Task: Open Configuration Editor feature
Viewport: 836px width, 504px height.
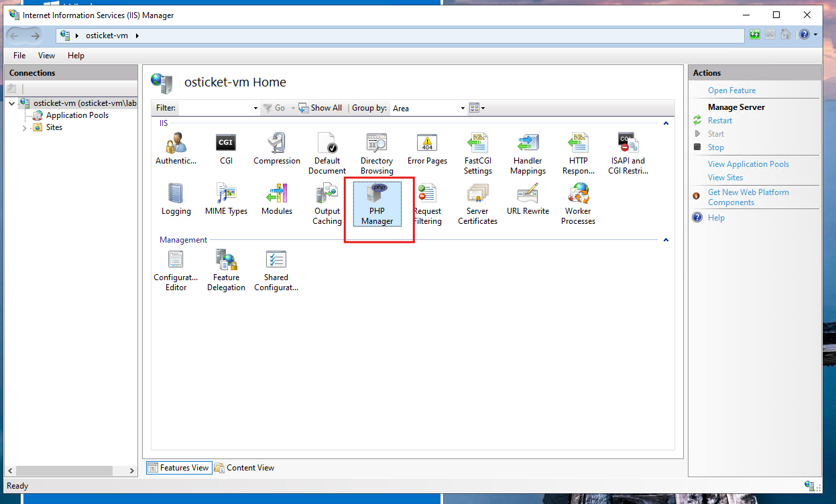Action: pyautogui.click(x=176, y=270)
